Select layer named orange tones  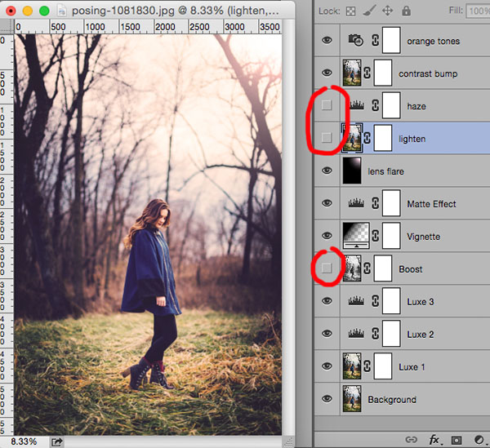coord(433,41)
